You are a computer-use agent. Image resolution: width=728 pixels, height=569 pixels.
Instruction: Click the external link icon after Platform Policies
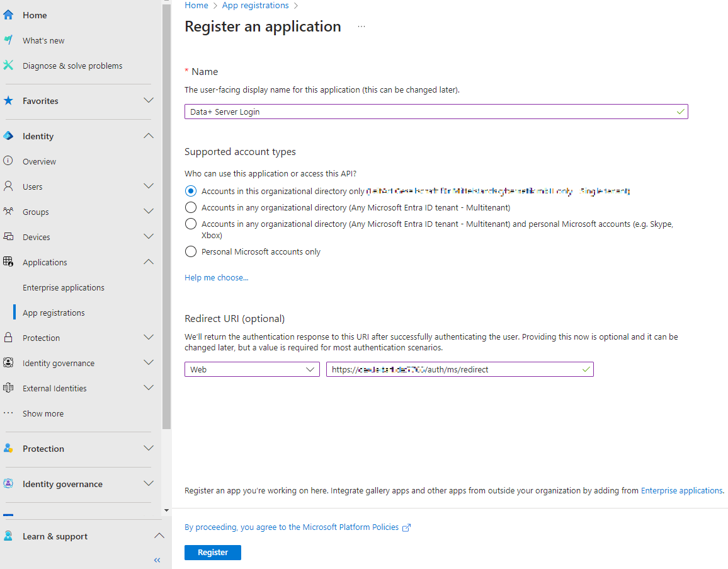[406, 527]
